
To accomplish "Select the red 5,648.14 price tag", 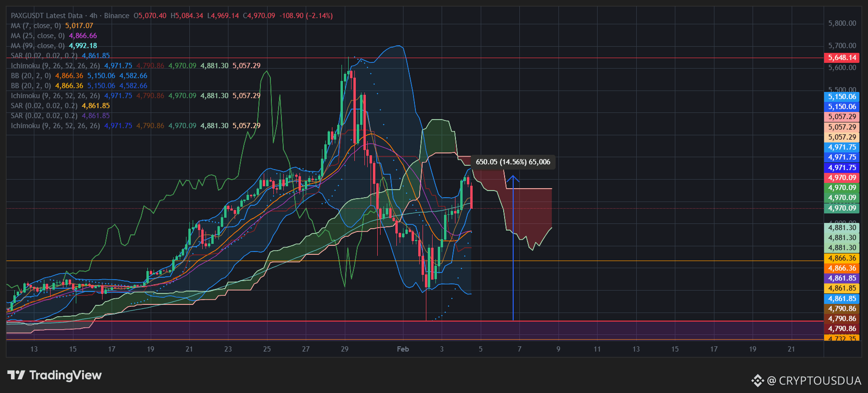I will (x=842, y=58).
